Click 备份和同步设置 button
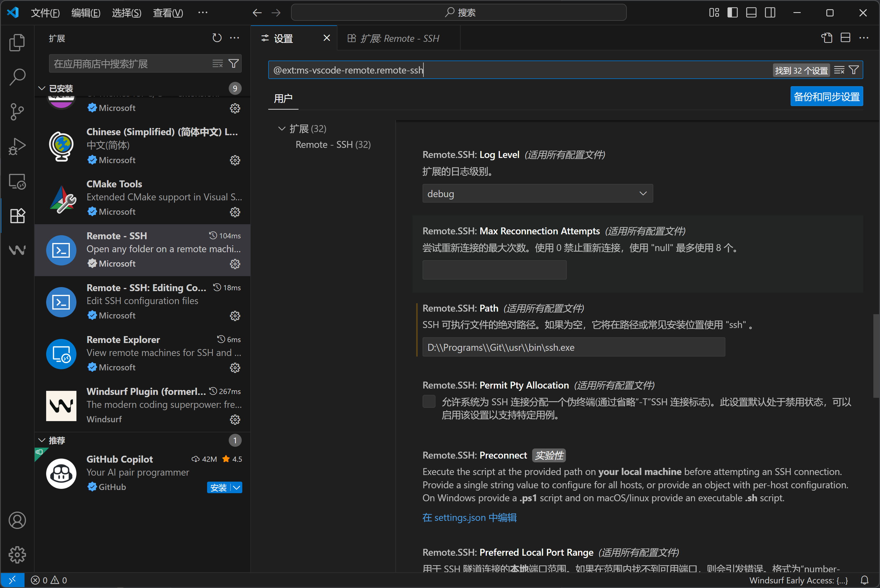This screenshot has height=588, width=880. pyautogui.click(x=826, y=97)
